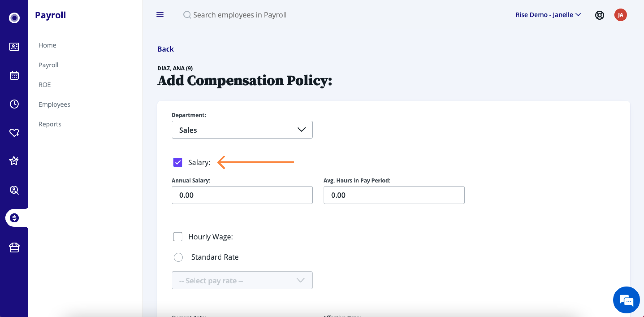Toggle the hamburger menu icon

click(160, 15)
